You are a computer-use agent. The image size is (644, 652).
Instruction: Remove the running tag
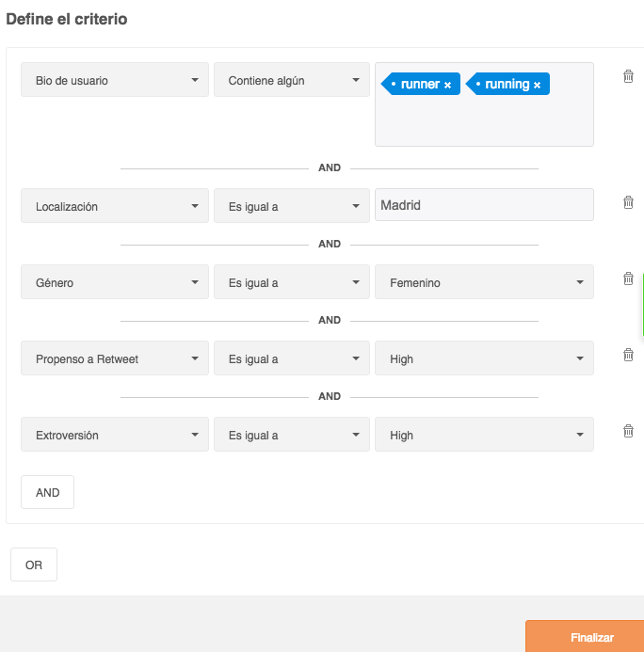pos(537,86)
